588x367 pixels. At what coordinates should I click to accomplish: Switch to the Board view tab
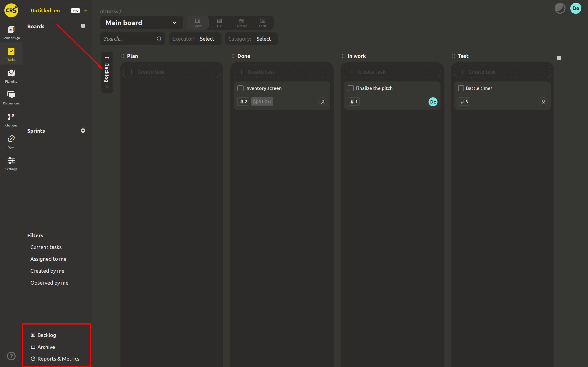198,23
